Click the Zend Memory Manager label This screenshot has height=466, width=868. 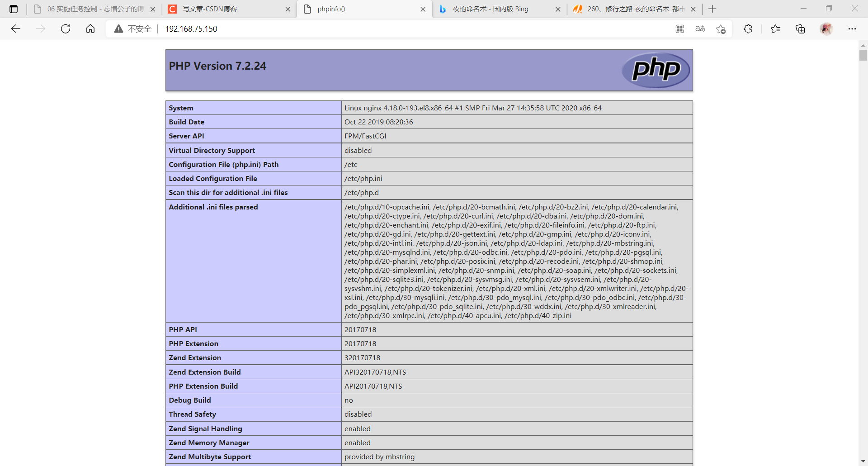[x=209, y=442]
